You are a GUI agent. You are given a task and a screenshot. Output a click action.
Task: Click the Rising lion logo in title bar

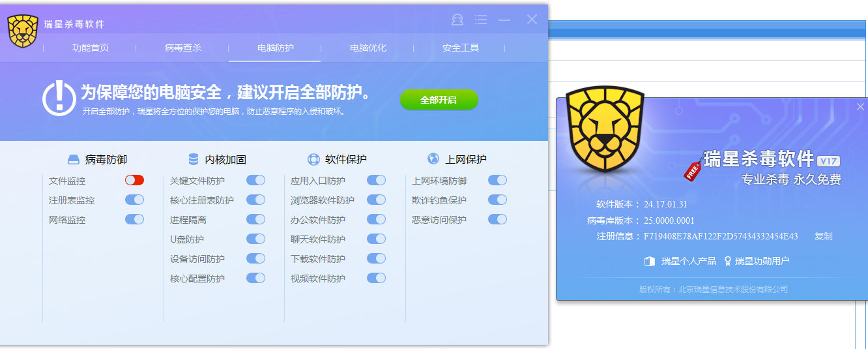(23, 31)
